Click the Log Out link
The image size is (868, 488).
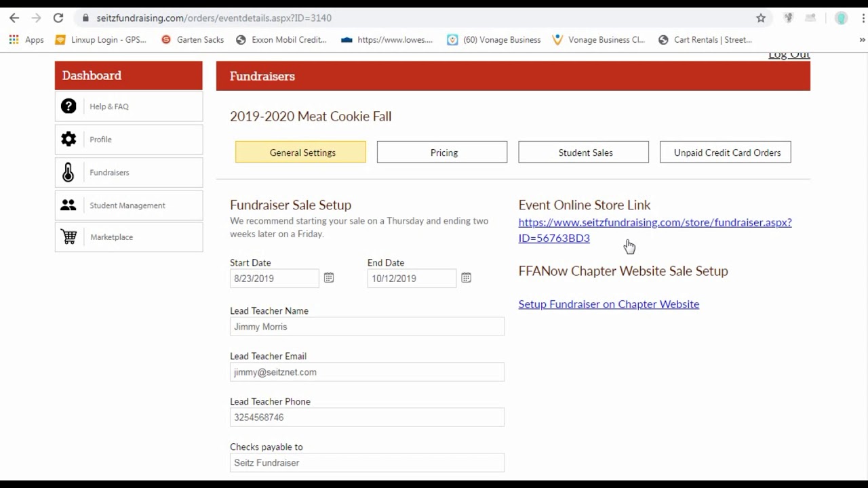[x=789, y=55]
